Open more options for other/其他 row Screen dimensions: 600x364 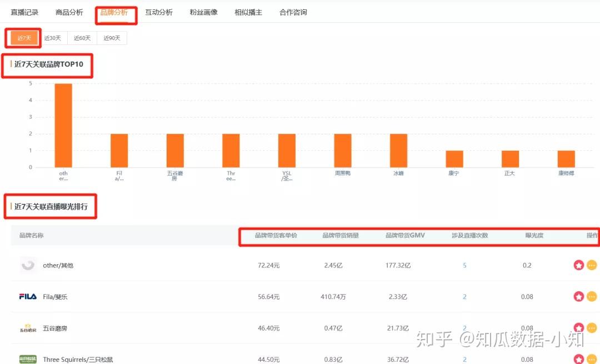point(592,265)
